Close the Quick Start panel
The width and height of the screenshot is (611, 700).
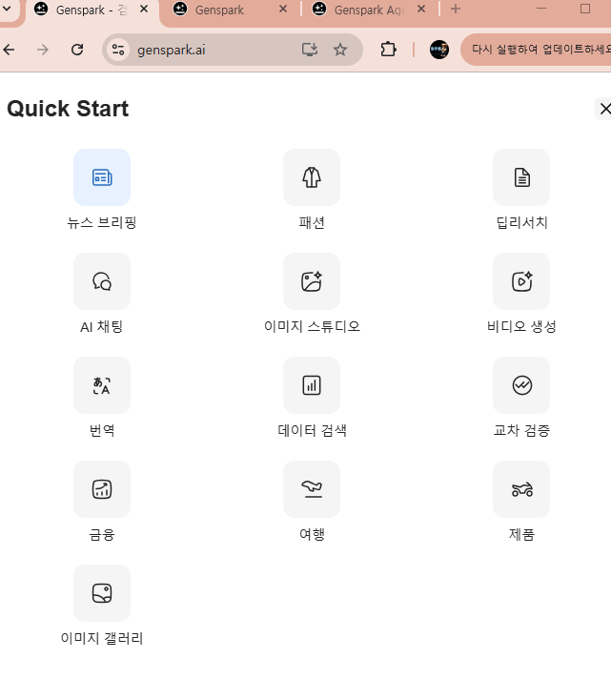[x=604, y=109]
